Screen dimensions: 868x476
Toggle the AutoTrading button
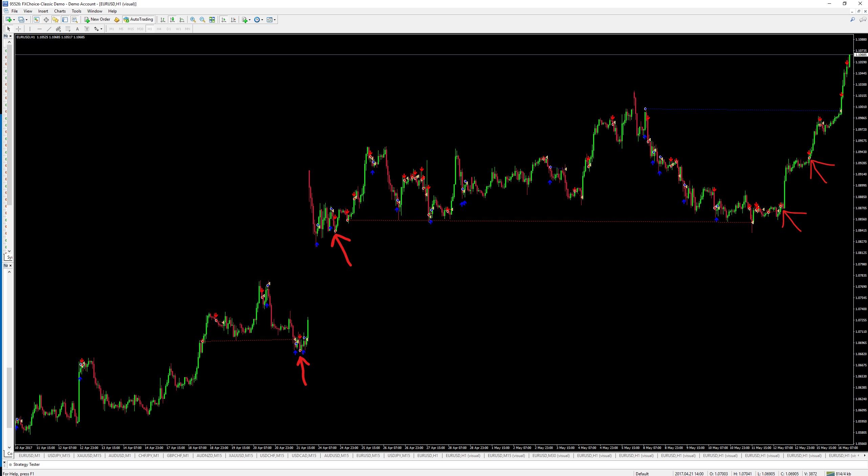(139, 19)
